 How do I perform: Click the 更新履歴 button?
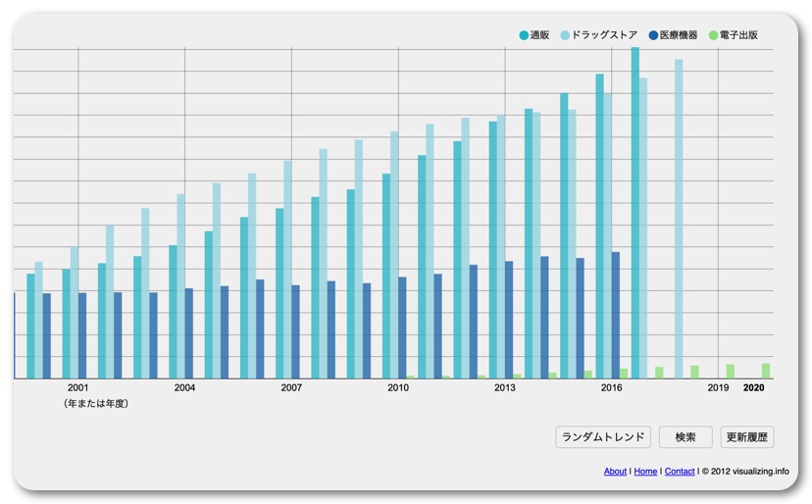point(746,437)
